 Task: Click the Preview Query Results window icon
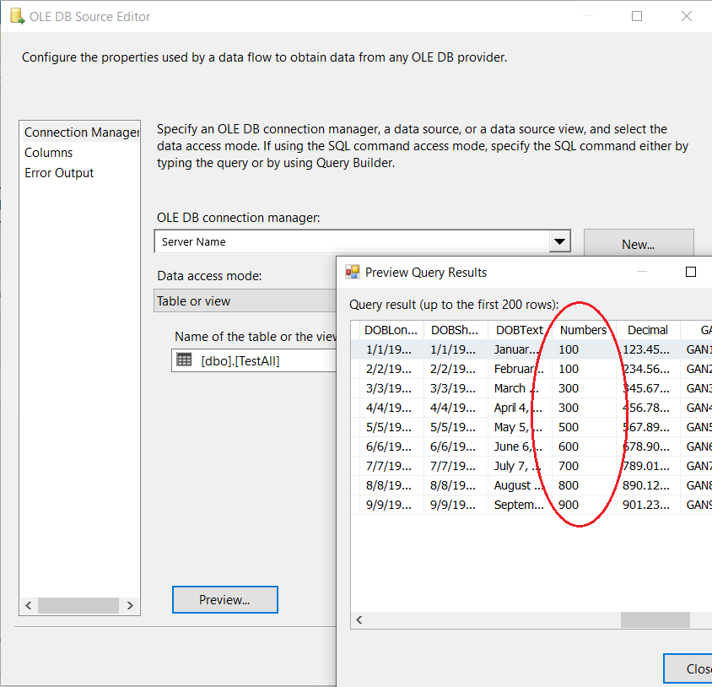tap(352, 272)
